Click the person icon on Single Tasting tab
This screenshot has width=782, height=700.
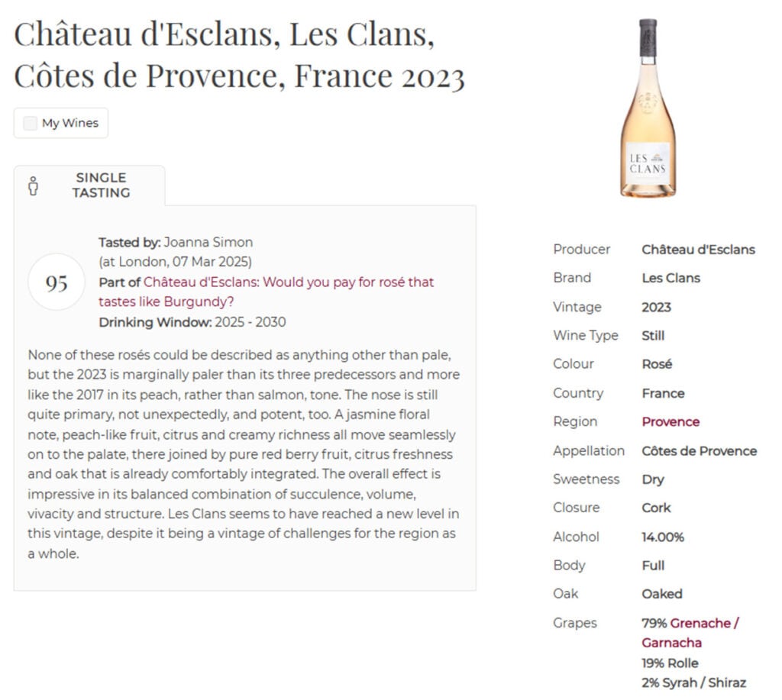click(x=33, y=185)
